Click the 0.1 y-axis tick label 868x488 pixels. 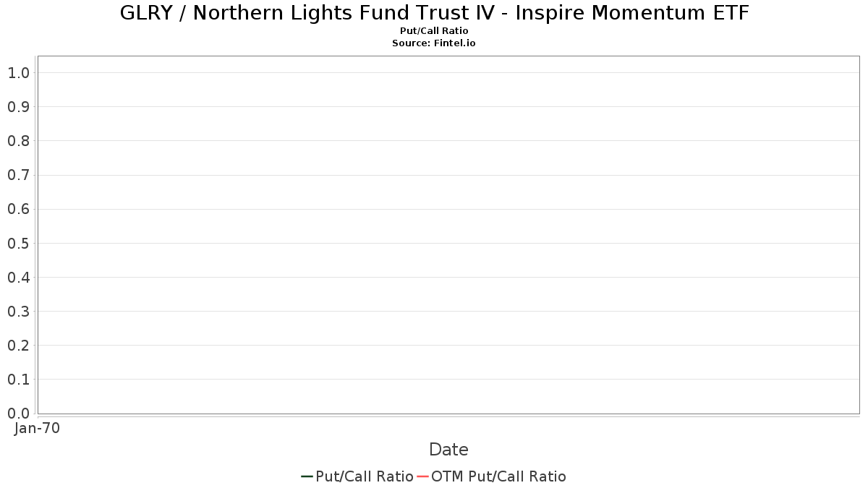point(18,380)
